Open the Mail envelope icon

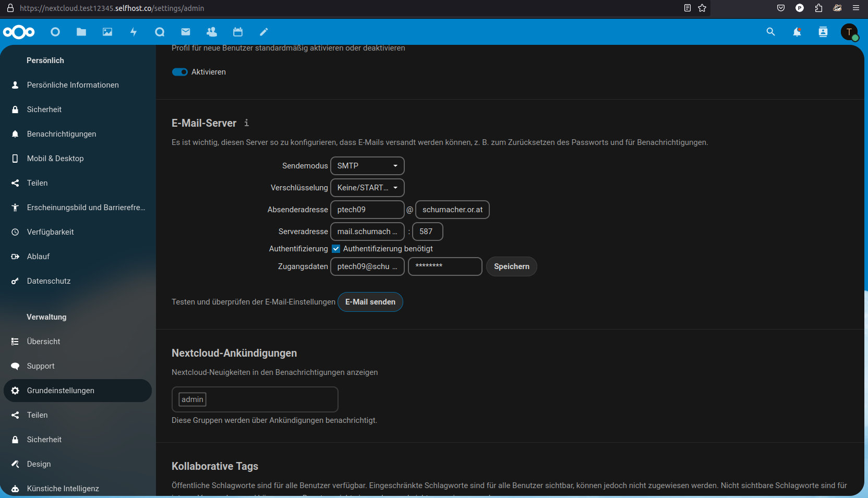[186, 32]
